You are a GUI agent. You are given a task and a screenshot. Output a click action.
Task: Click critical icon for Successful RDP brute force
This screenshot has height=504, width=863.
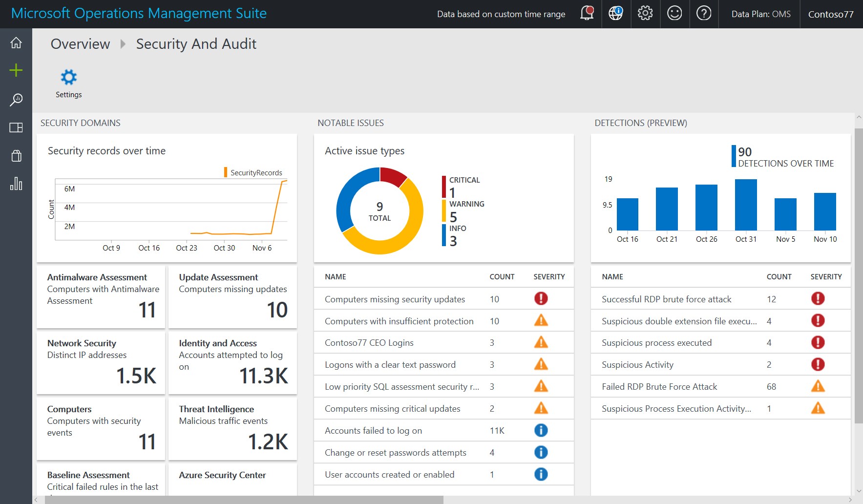click(818, 298)
